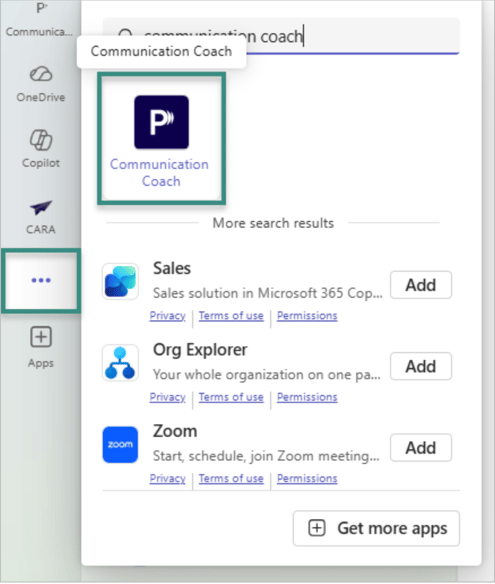The image size is (495, 584).
Task: Add the Zoom app
Action: click(421, 448)
